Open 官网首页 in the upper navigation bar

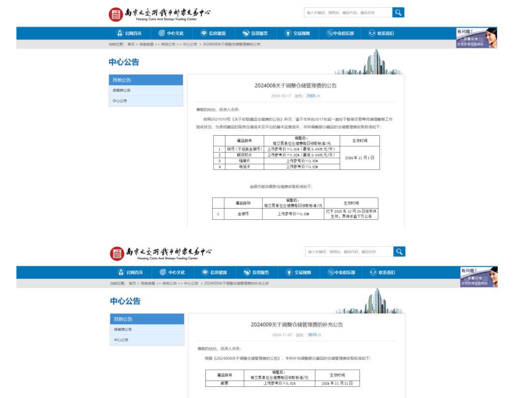coord(129,33)
